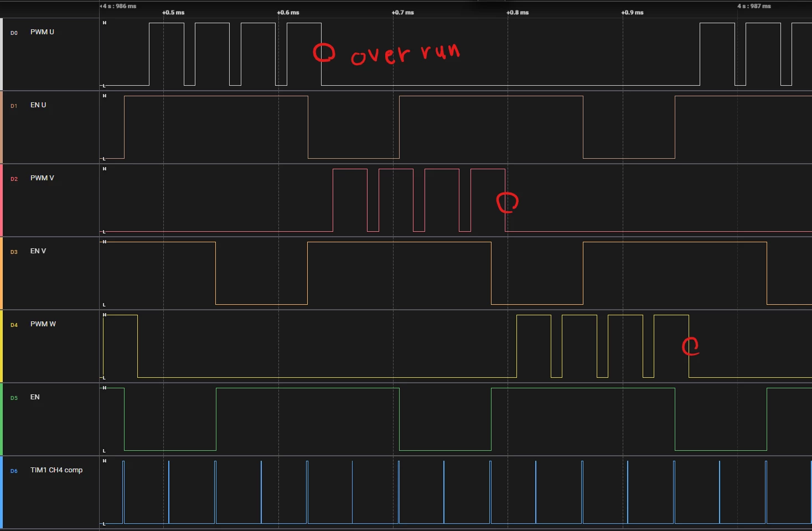The image size is (812, 531).
Task: Click the D5 channel identifier
Action: (x=14, y=398)
